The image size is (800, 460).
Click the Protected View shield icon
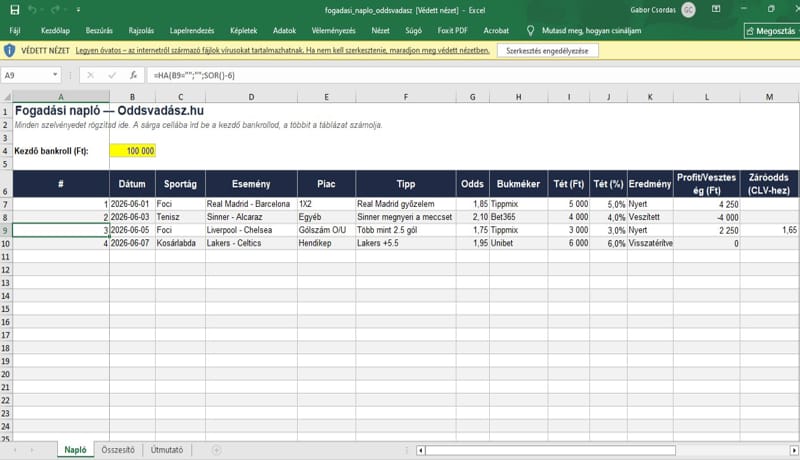tap(9, 50)
